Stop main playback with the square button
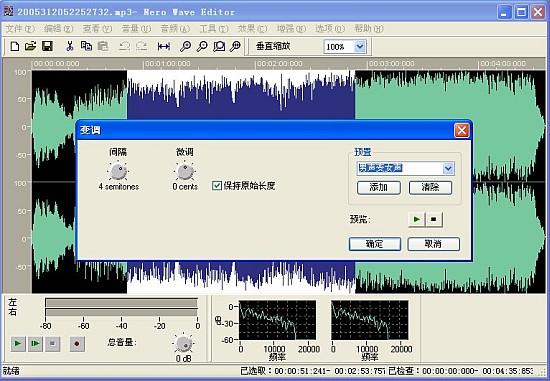550x381 pixels. [x=52, y=343]
